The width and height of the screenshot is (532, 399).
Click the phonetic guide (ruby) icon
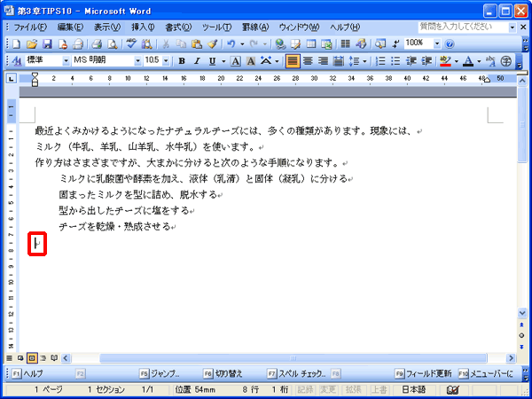(490, 61)
